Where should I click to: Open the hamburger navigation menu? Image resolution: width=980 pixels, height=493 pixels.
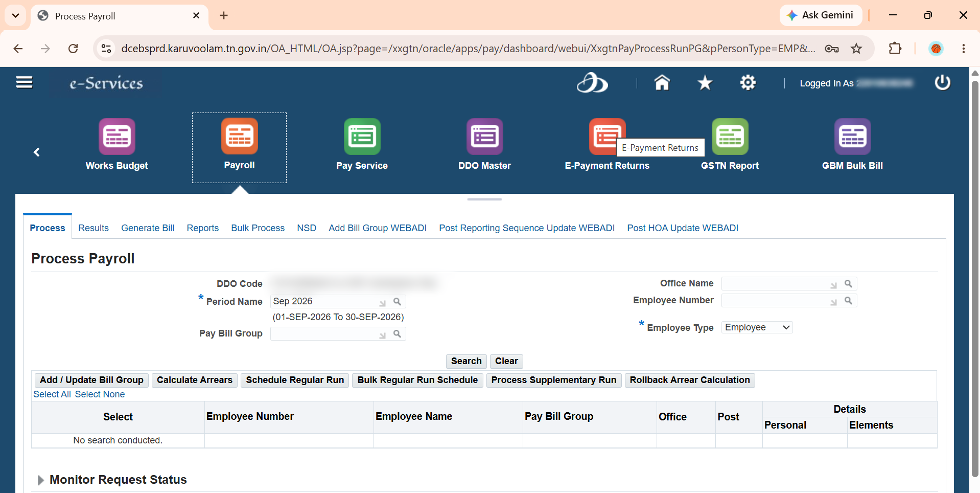pos(24,82)
